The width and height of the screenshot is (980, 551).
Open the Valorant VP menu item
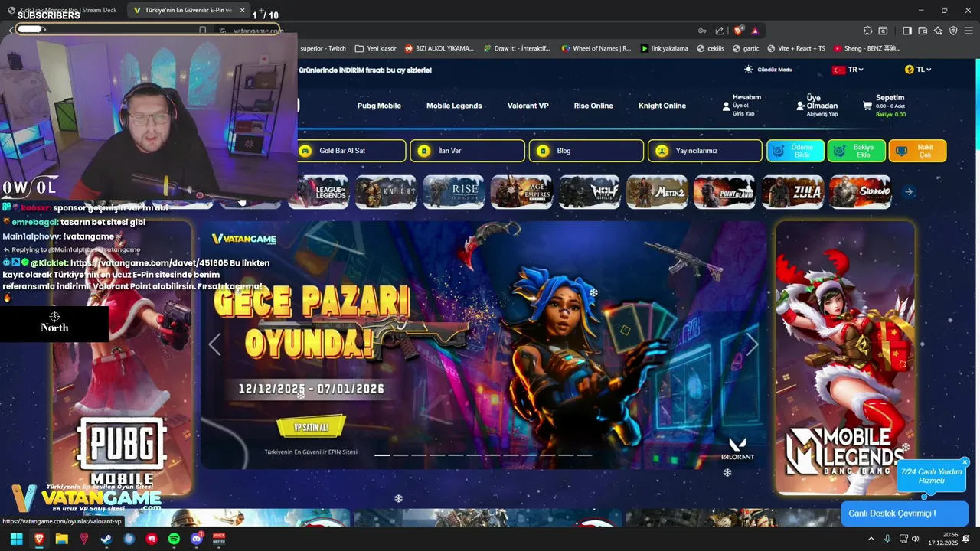pos(528,106)
